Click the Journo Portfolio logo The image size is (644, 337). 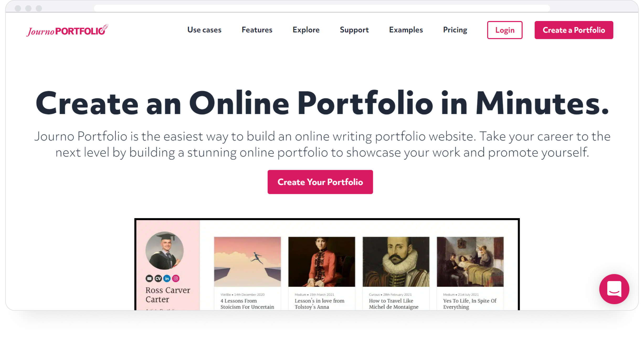(67, 30)
